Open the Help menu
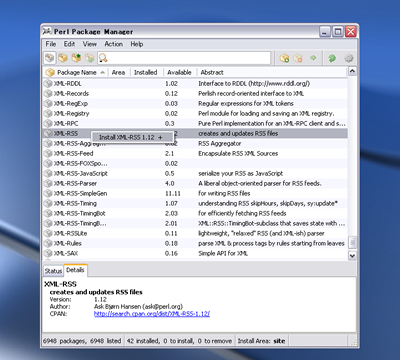 pos(137,44)
